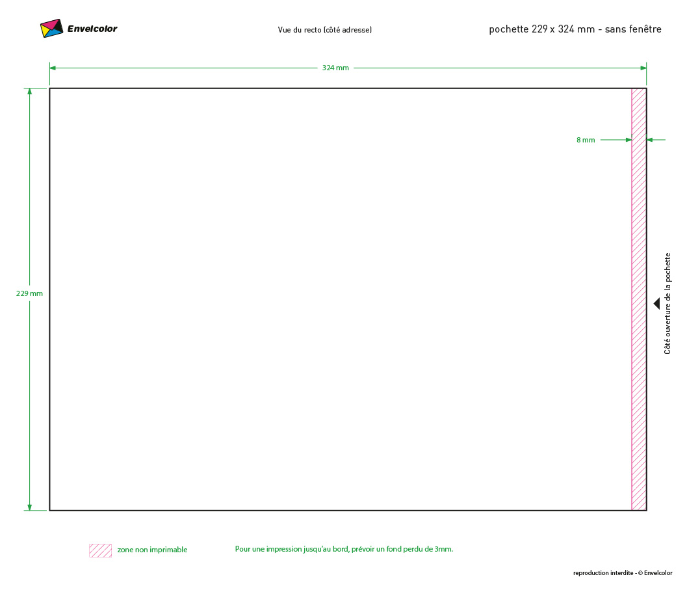The width and height of the screenshot is (700, 590).
Task: Click the 'reproduction interdite - © Envelcolor' notice
Action: click(622, 573)
